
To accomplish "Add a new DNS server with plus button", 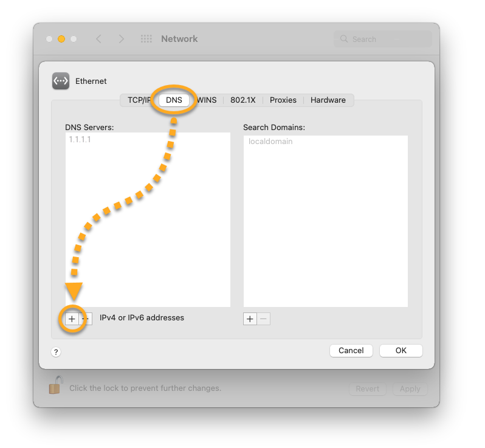I will (72, 319).
